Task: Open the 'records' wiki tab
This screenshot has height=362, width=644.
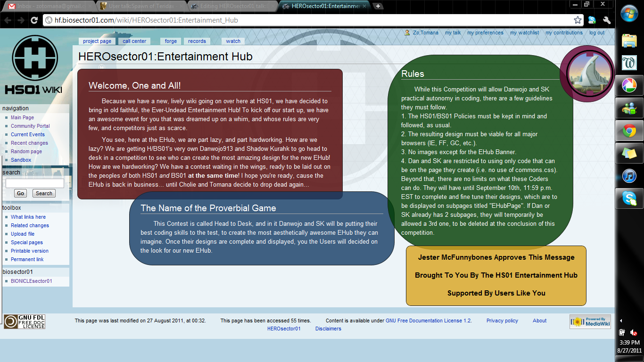Action: 197,41
